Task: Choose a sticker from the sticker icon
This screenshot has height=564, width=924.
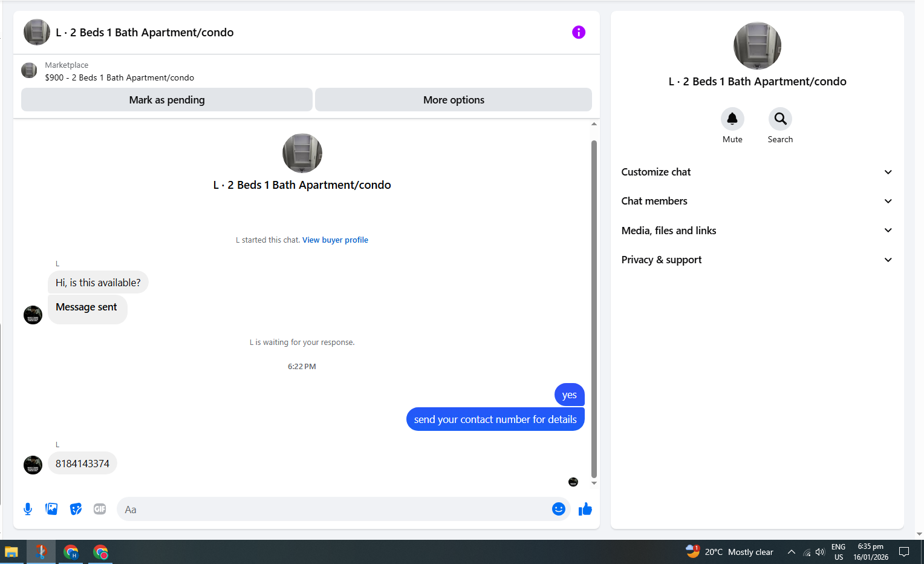Action: click(76, 509)
